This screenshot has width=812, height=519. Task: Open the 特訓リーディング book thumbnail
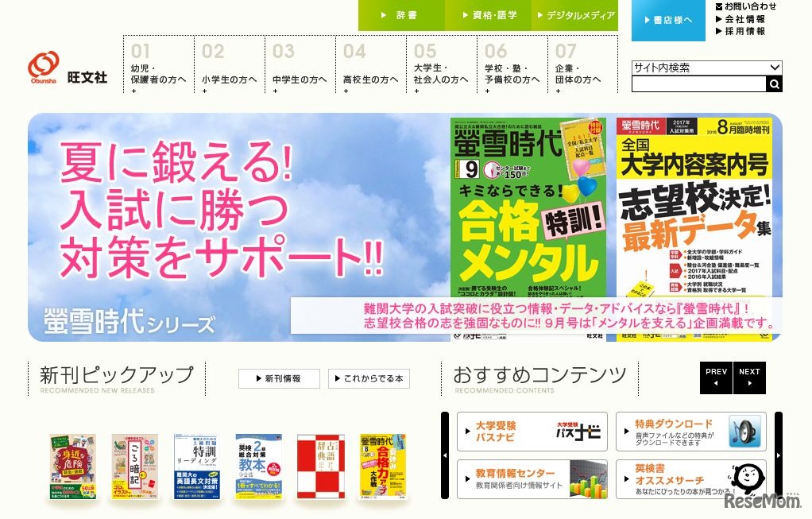197,467
